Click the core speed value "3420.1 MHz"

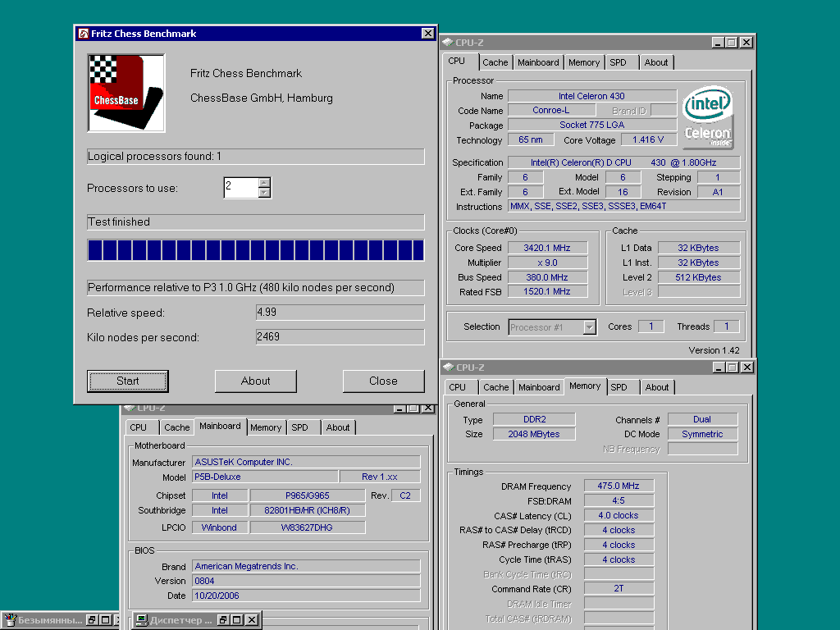[547, 248]
